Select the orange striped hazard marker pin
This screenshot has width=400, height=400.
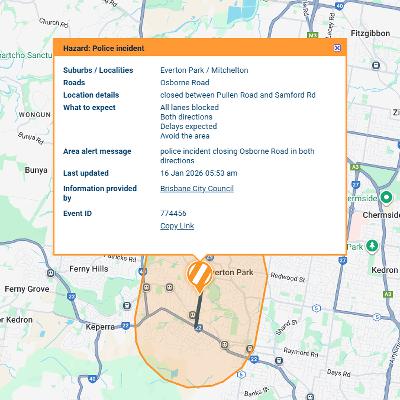pos(200,276)
